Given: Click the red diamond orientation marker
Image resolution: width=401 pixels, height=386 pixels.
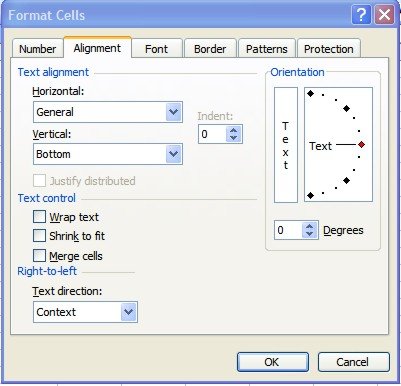Looking at the screenshot, I should [362, 145].
